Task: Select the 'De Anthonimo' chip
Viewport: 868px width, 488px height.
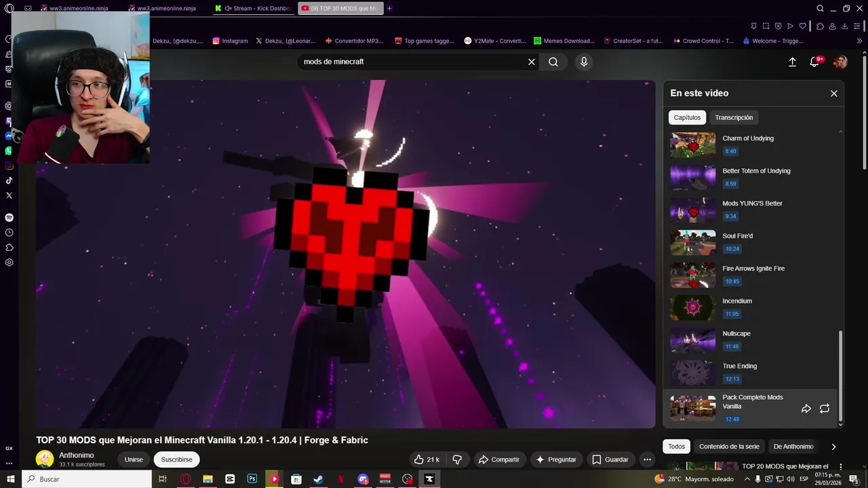Action: point(793,447)
